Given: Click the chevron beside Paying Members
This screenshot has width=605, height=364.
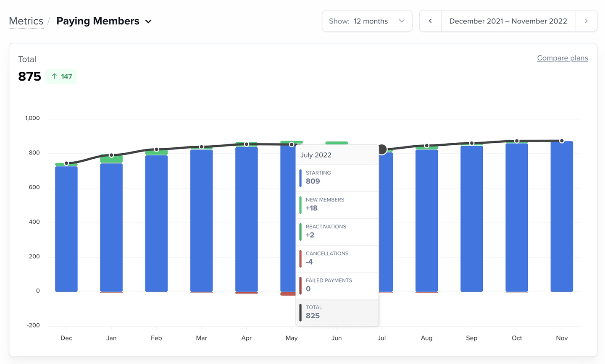Looking at the screenshot, I should point(148,21).
